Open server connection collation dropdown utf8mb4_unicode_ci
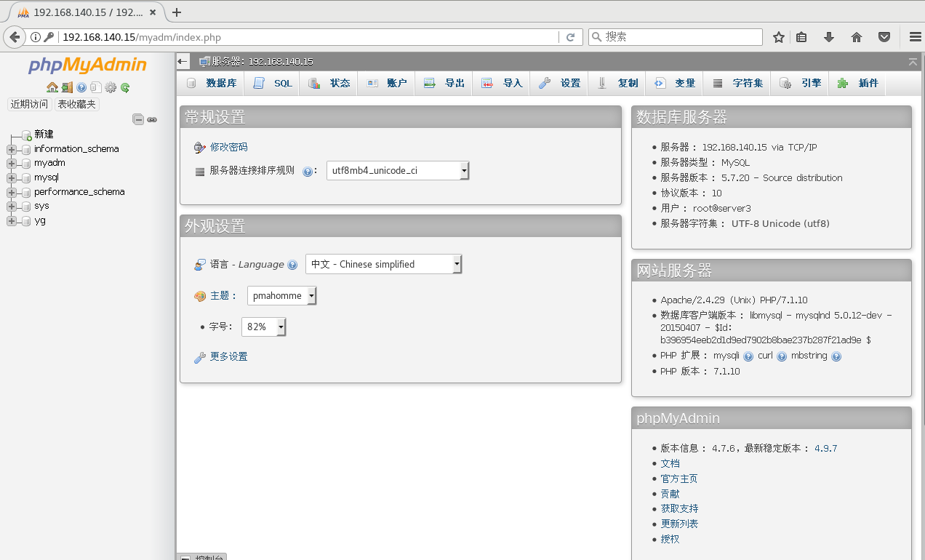 398,171
